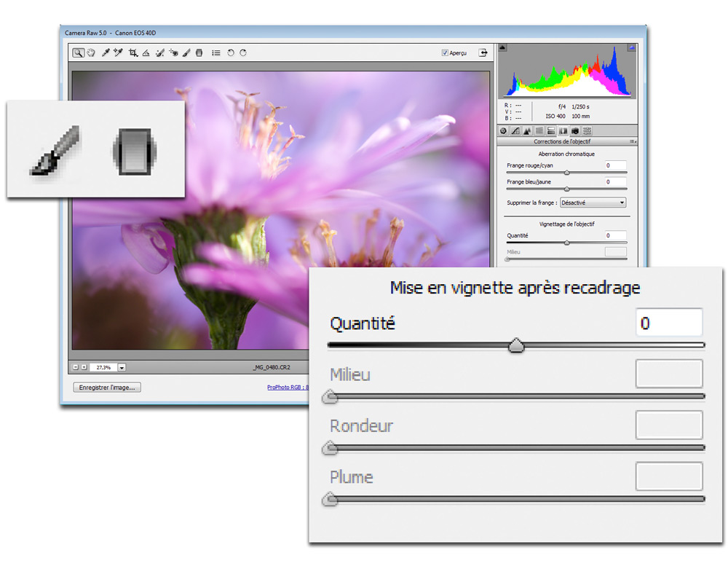Click the flower image preview
The height and width of the screenshot is (566, 728).
coord(280,210)
